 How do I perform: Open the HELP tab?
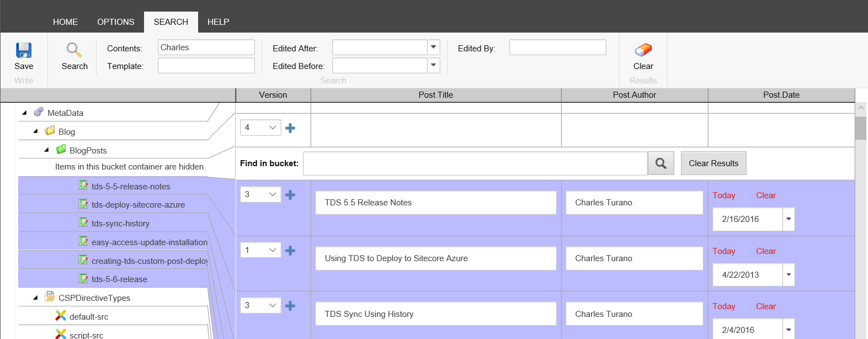coord(218,22)
